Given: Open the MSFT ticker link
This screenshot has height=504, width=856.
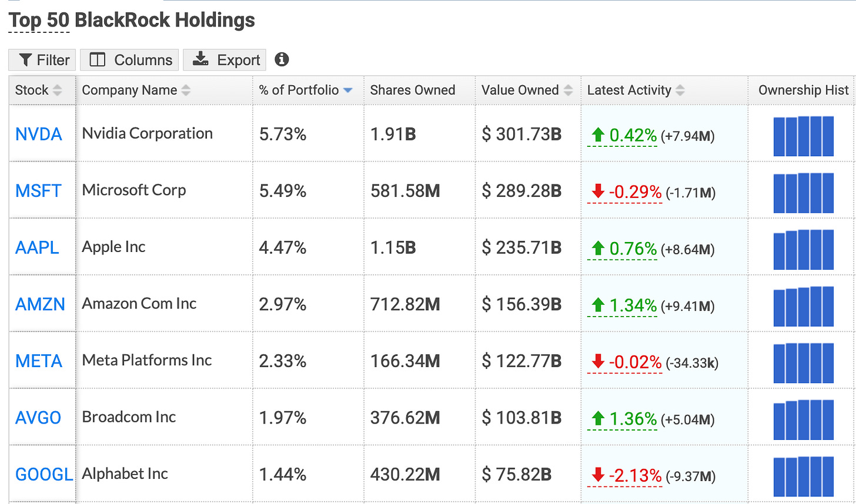Looking at the screenshot, I should (38, 191).
